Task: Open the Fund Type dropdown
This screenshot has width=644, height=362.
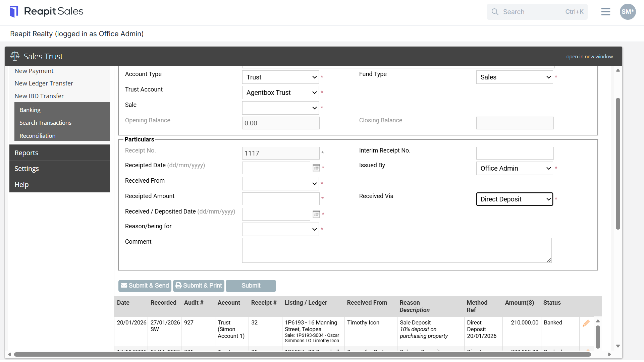Action: [x=515, y=77]
